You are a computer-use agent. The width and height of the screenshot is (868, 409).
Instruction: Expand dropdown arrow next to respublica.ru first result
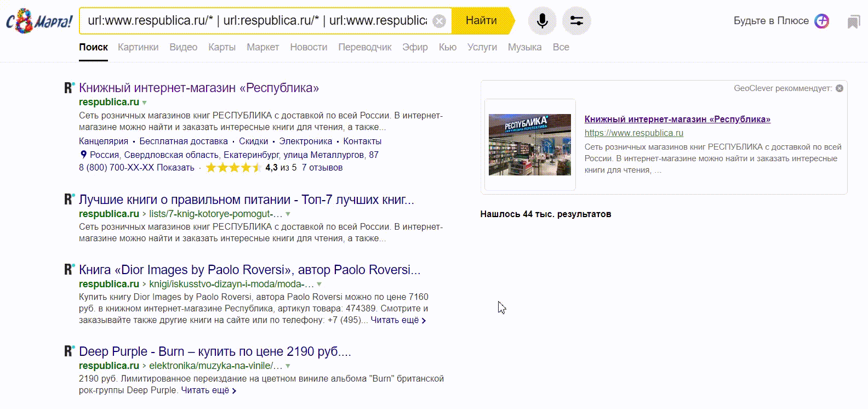tap(145, 103)
